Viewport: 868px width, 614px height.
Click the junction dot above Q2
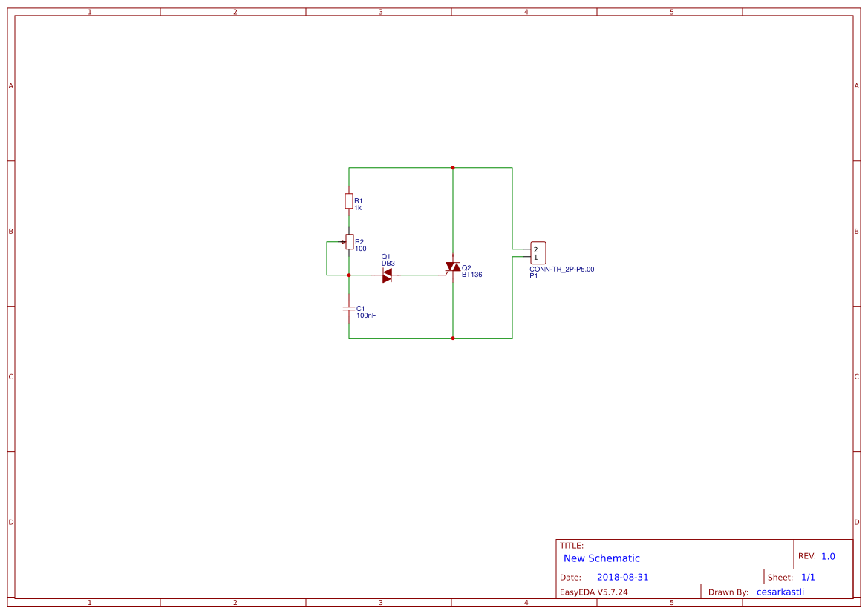(x=452, y=167)
